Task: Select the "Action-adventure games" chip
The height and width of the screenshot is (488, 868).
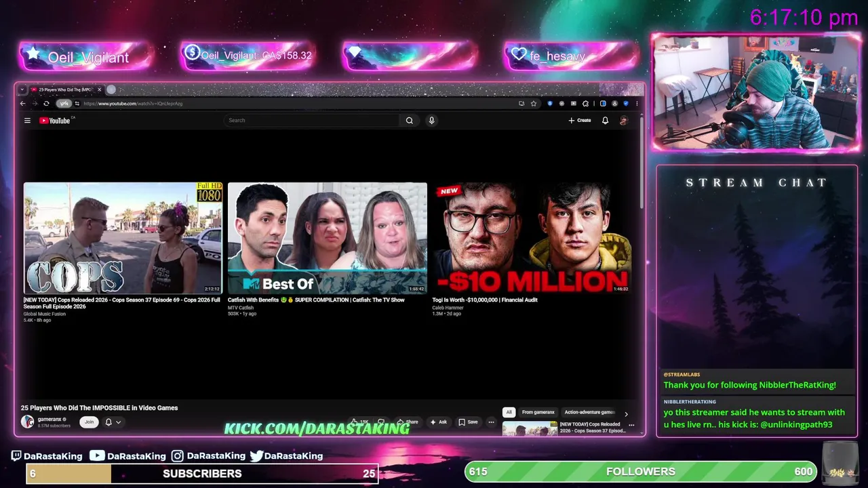Action: pos(589,412)
